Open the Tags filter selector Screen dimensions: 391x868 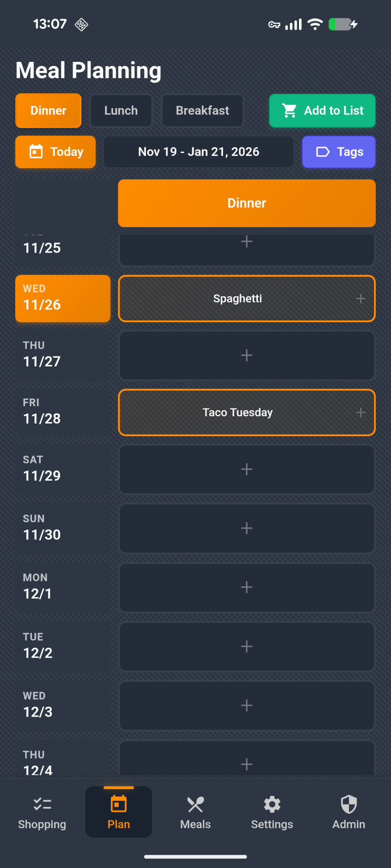click(338, 152)
